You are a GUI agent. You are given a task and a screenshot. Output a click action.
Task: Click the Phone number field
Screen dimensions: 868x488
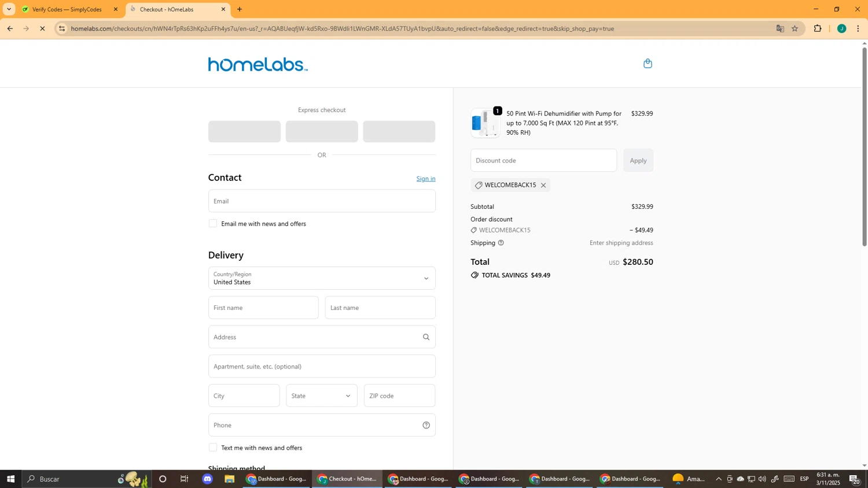pyautogui.click(x=322, y=425)
